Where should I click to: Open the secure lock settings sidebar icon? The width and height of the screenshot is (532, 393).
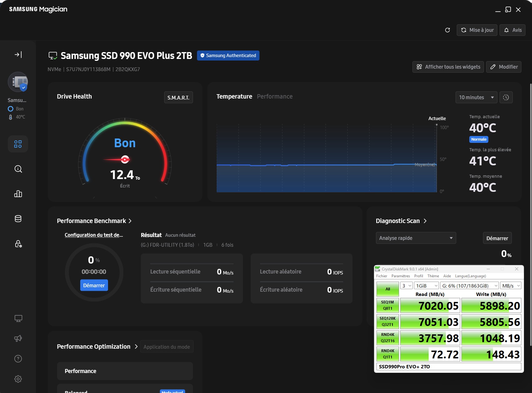click(x=18, y=244)
